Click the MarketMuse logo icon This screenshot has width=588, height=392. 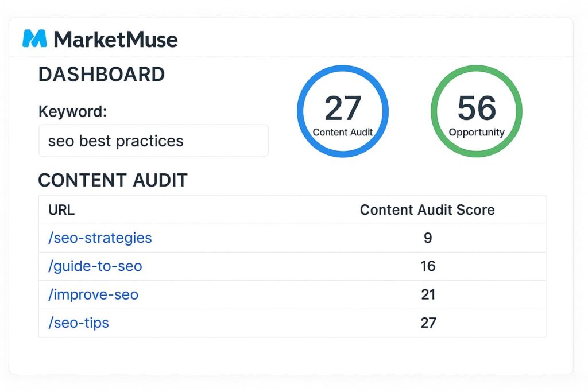click(x=34, y=38)
